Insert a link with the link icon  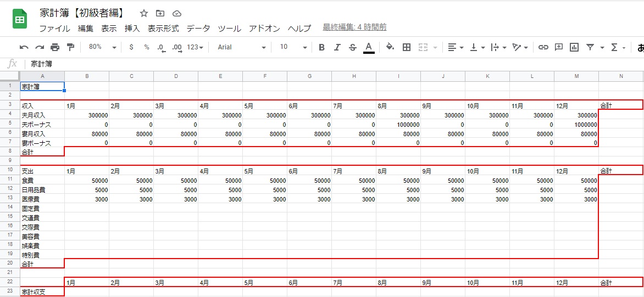[x=543, y=47]
